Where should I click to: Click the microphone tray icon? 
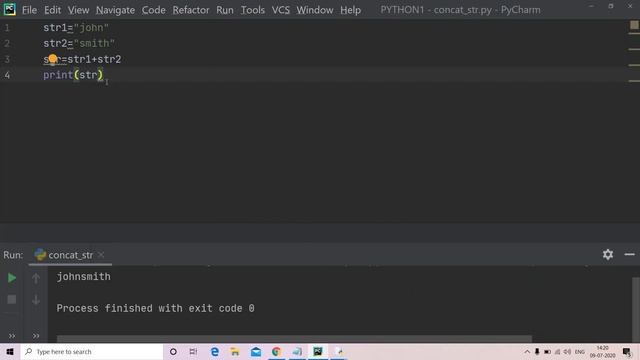point(537,351)
